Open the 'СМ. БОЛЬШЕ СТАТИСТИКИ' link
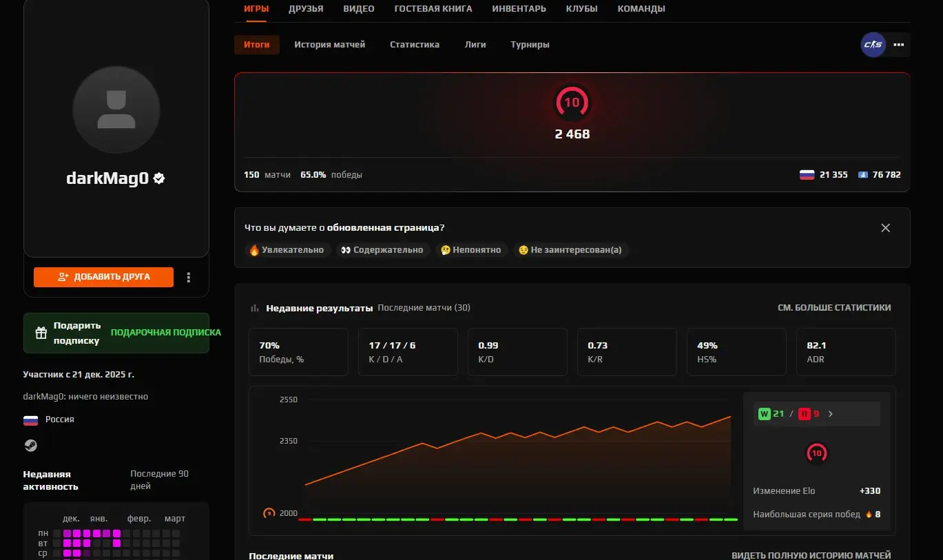Image resolution: width=943 pixels, height=560 pixels. pos(833,308)
